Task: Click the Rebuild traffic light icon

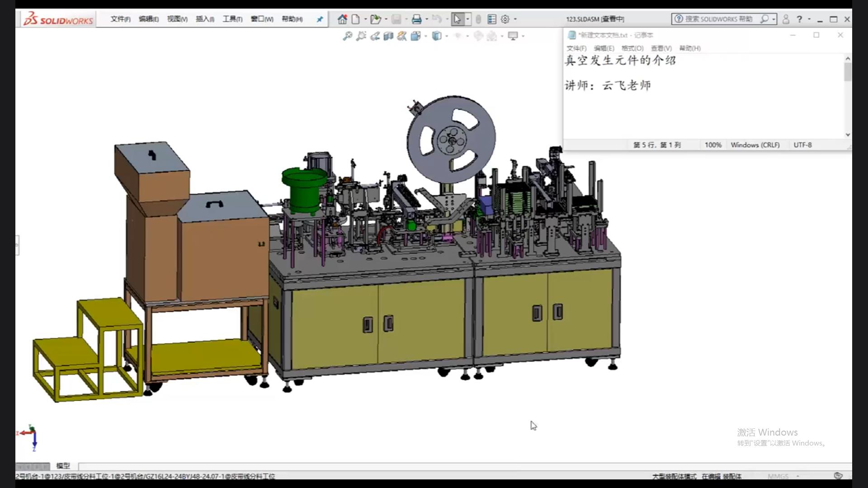Action: 478,19
